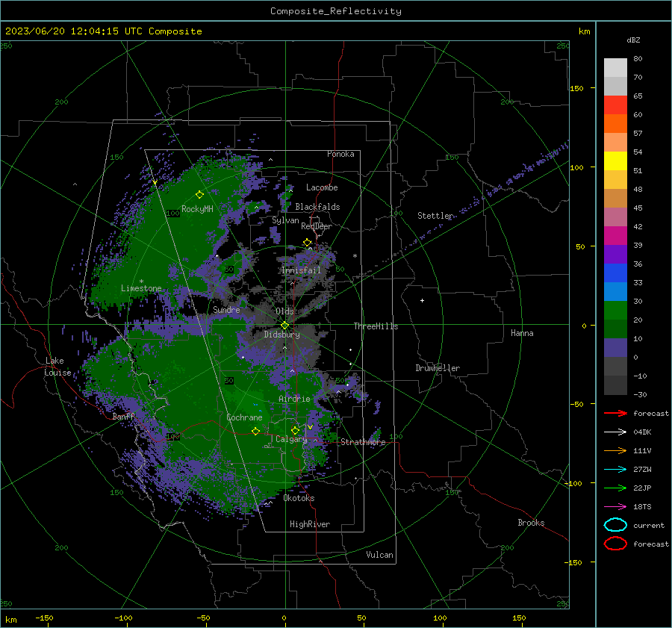Click the Sylvan label
This screenshot has width=672, height=628.
285,220
